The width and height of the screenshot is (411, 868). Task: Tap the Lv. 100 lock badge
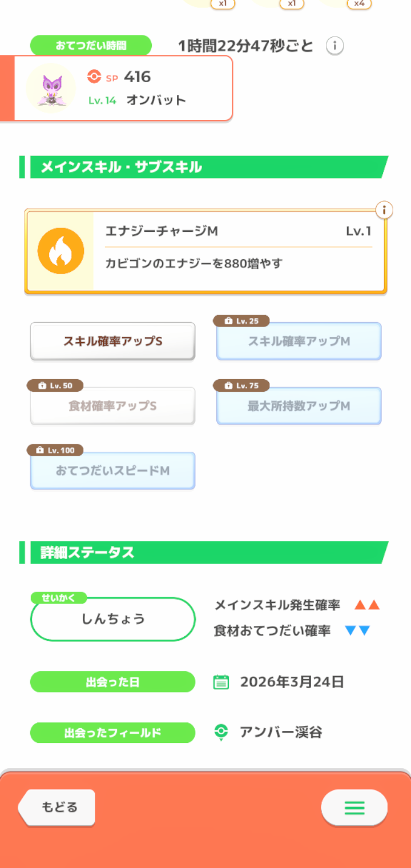(x=55, y=450)
